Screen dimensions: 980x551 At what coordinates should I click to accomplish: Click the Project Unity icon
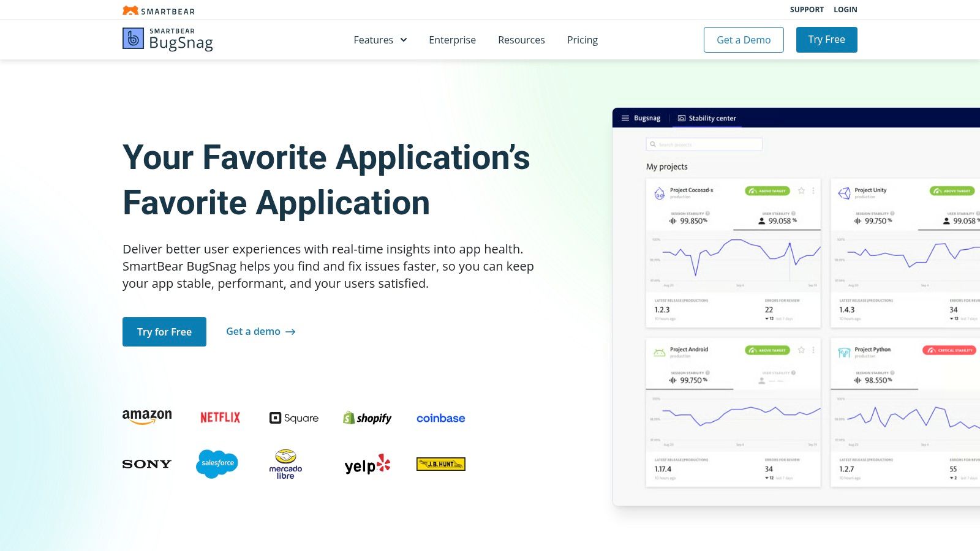click(844, 193)
